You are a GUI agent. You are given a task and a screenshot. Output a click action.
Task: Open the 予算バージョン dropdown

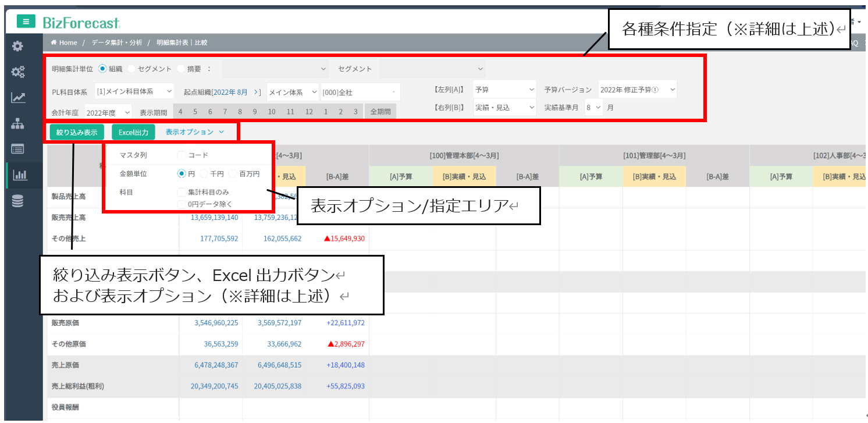click(x=638, y=90)
